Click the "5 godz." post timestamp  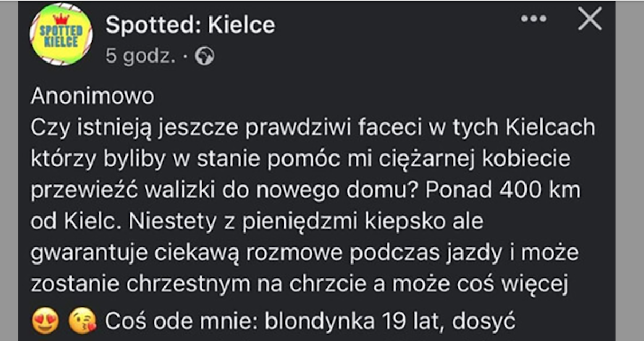click(x=140, y=56)
